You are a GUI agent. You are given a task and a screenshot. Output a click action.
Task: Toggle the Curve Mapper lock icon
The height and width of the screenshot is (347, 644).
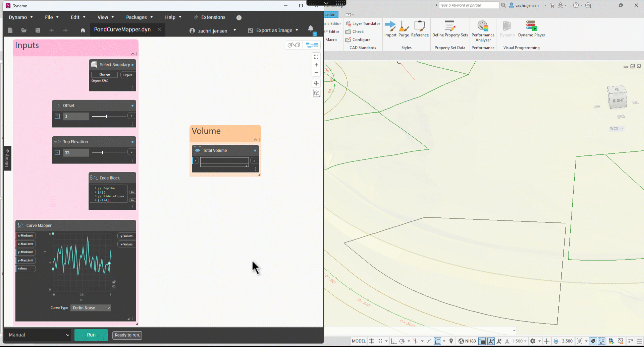pos(114,282)
